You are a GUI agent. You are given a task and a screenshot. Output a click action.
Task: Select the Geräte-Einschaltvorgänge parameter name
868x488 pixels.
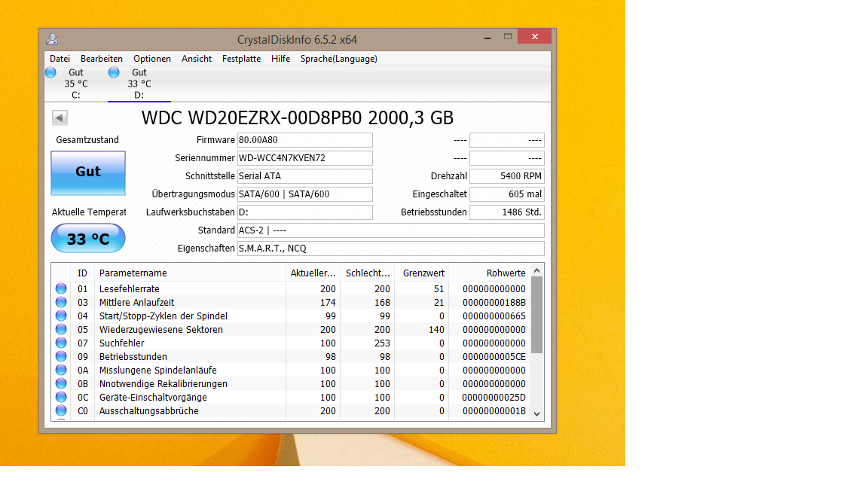(153, 398)
